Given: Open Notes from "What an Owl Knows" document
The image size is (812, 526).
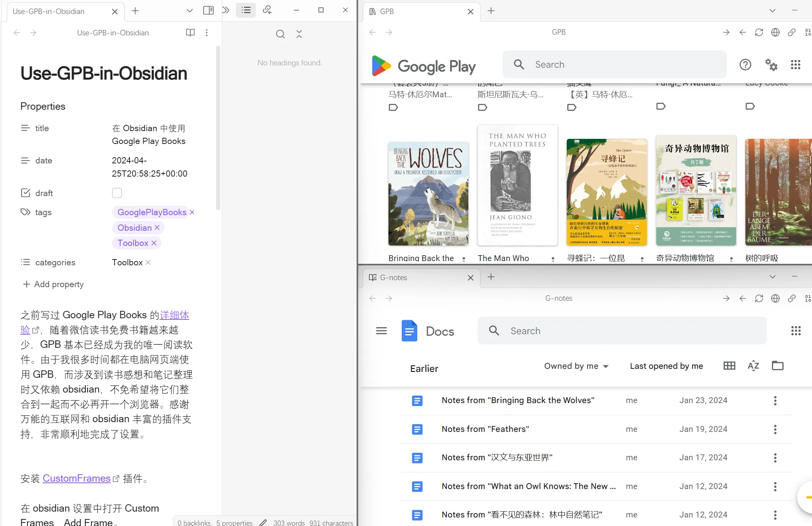Looking at the screenshot, I should pos(529,486).
